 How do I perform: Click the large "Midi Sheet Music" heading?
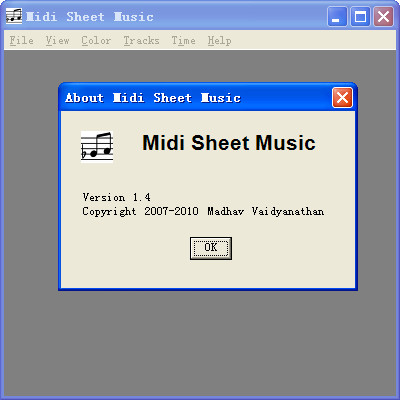pyautogui.click(x=229, y=143)
